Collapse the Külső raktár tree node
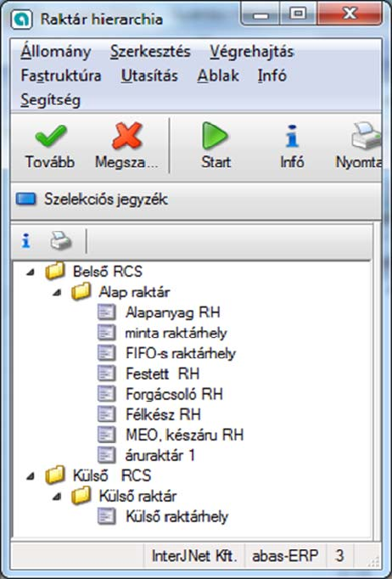392x579 pixels. (57, 497)
